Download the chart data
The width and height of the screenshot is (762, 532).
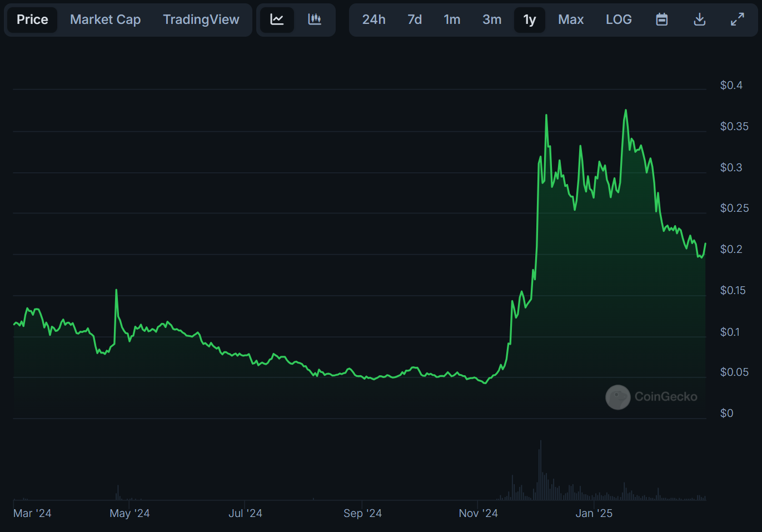tap(700, 19)
